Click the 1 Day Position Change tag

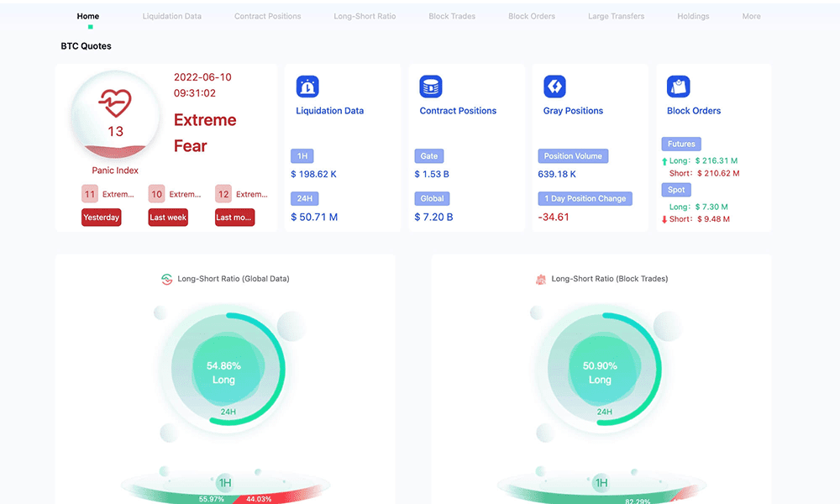tap(585, 199)
